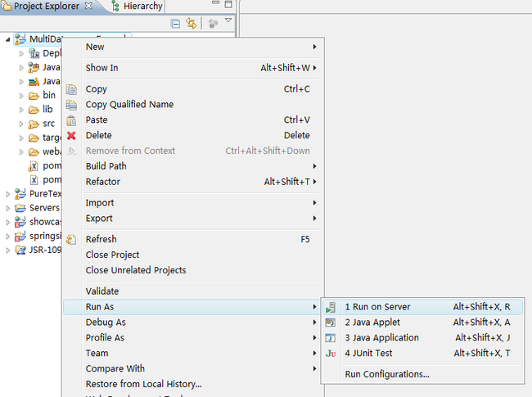Choose Copy Qualified Name
This screenshot has height=397, width=532.
192,105
